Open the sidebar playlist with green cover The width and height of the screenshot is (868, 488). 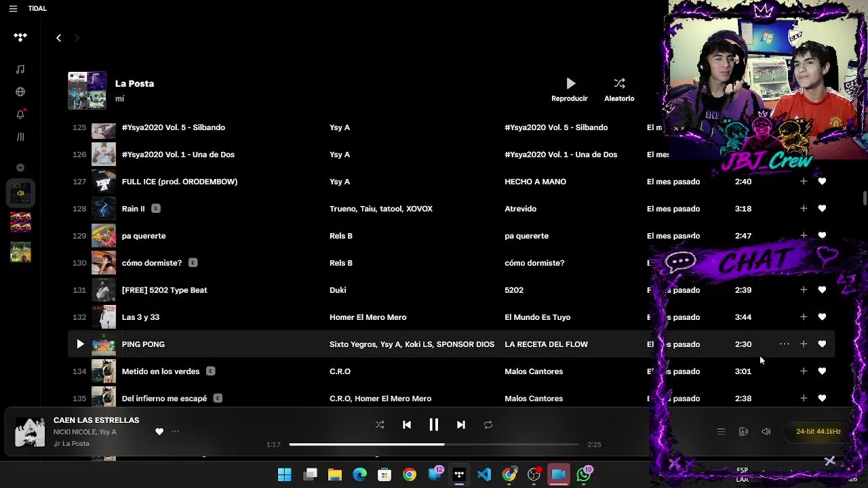(20, 251)
